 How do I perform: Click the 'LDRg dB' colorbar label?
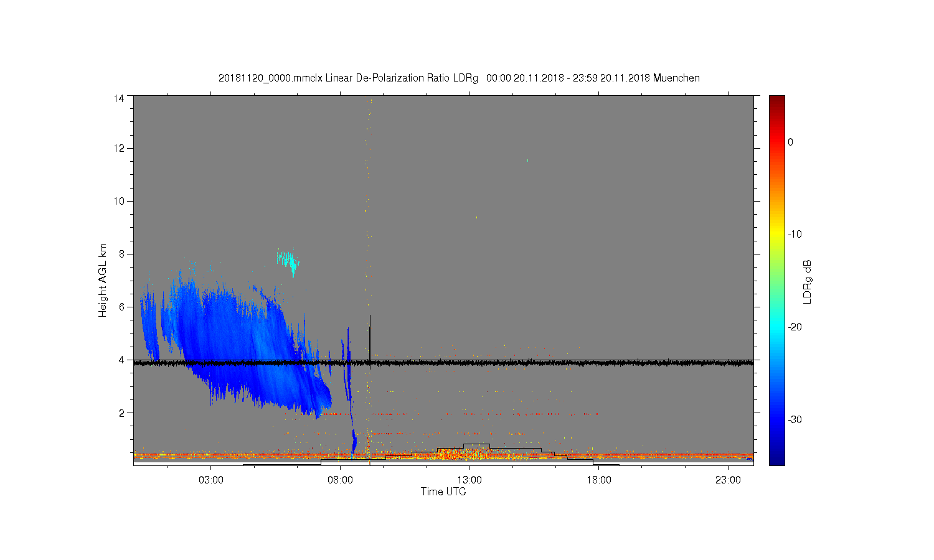pos(808,281)
